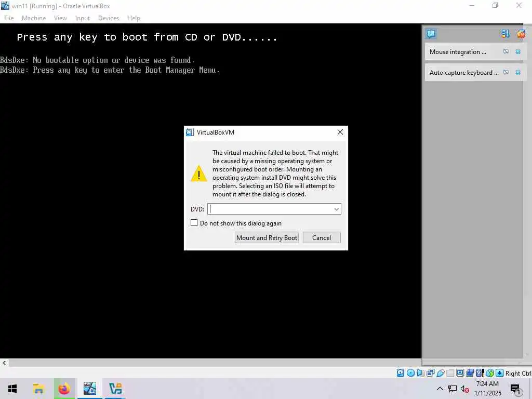Click the VirtualBox window title bar icon
Viewport: 532px width, 399px height.
coord(5,5)
